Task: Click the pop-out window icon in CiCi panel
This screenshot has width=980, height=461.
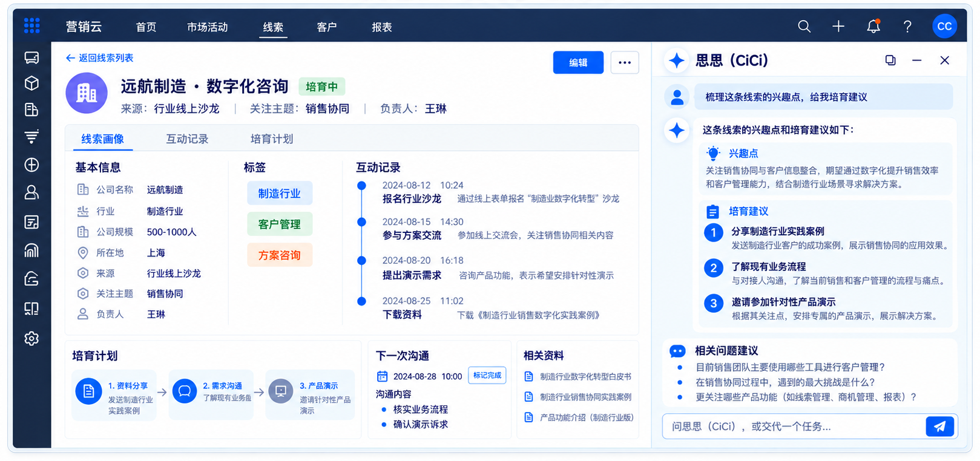Action: [890, 60]
